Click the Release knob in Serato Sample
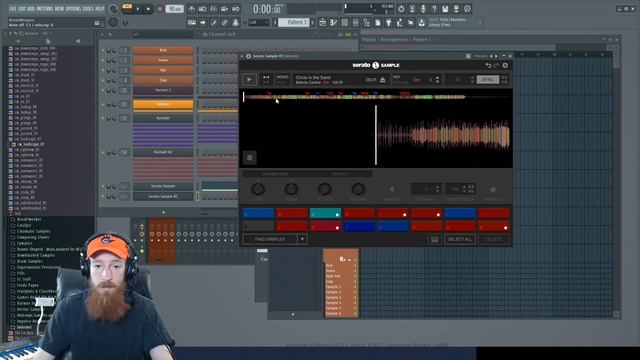This screenshot has width=640, height=360. point(358,189)
